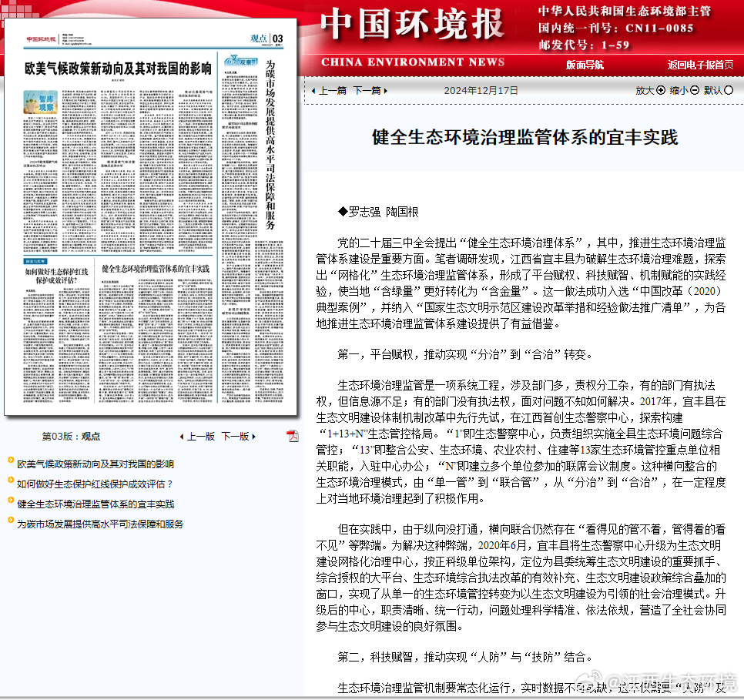Click the 观点 03 page header on thumbnail
The width and height of the screenshot is (744, 700).
coord(266,39)
